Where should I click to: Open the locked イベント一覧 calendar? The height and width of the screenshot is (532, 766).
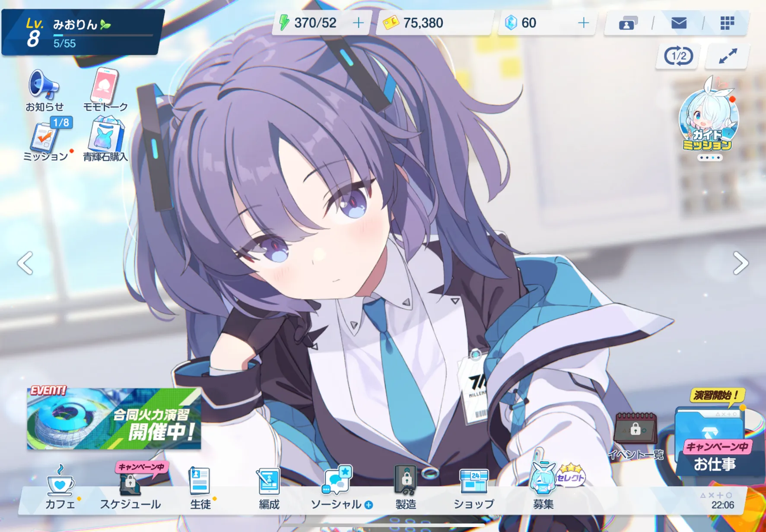(636, 436)
